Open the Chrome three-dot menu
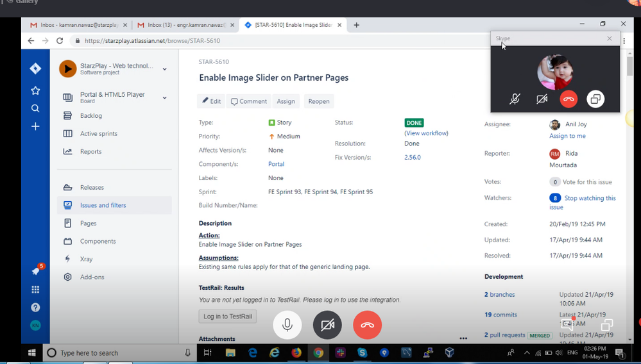 tap(624, 41)
